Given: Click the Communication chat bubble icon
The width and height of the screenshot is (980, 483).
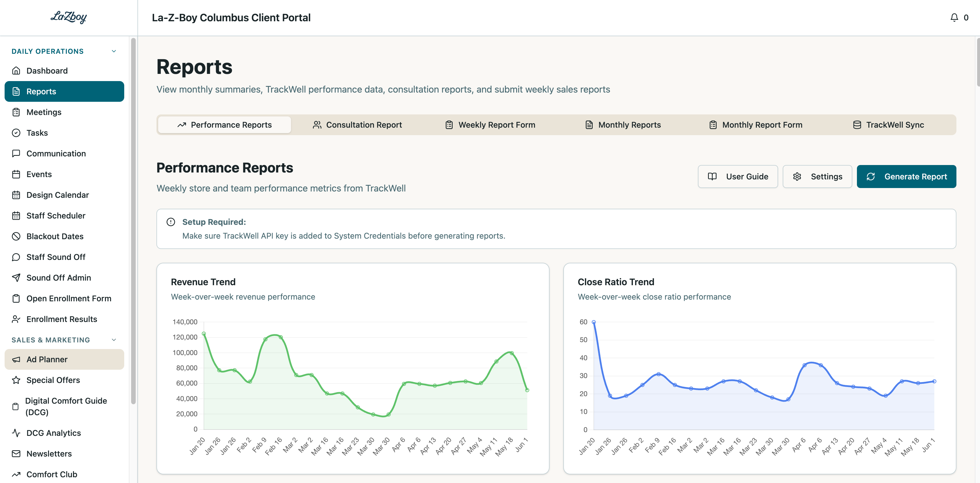Looking at the screenshot, I should tap(16, 154).
